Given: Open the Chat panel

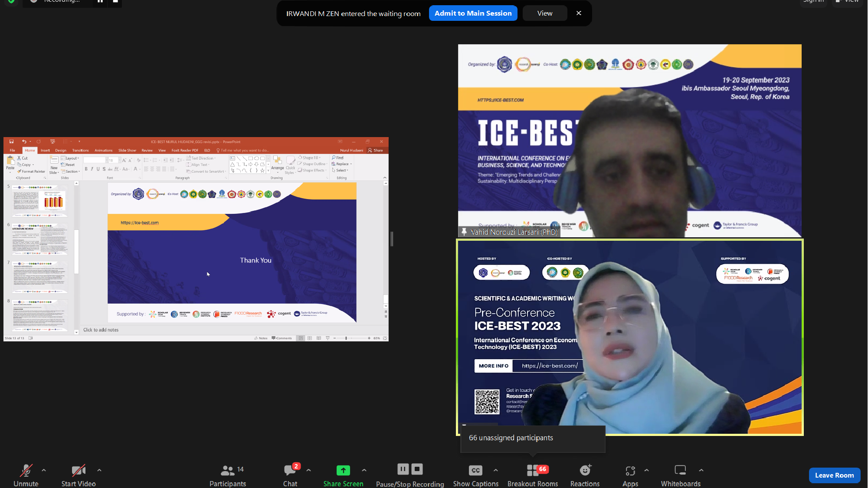Looking at the screenshot, I should click(290, 475).
